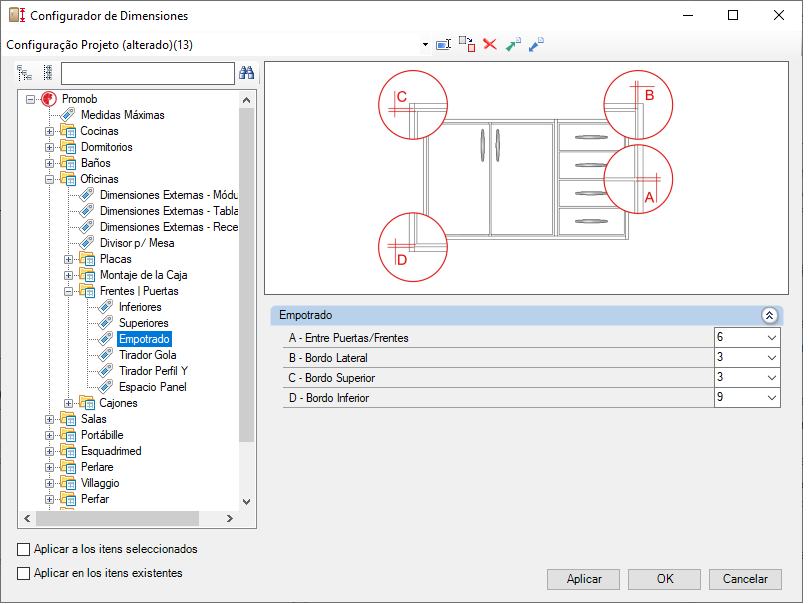
Task: Click the red Promob logo icon in the tree
Action: click(x=49, y=99)
